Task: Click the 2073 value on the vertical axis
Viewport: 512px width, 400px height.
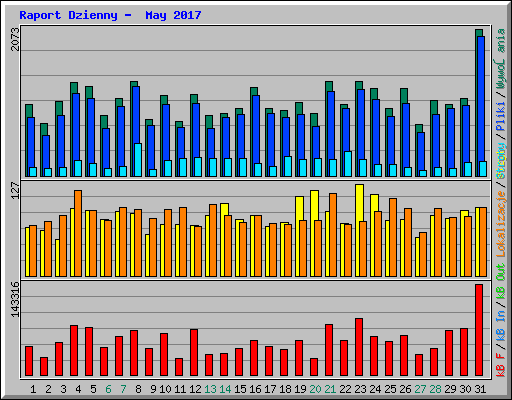Action: pos(15,39)
